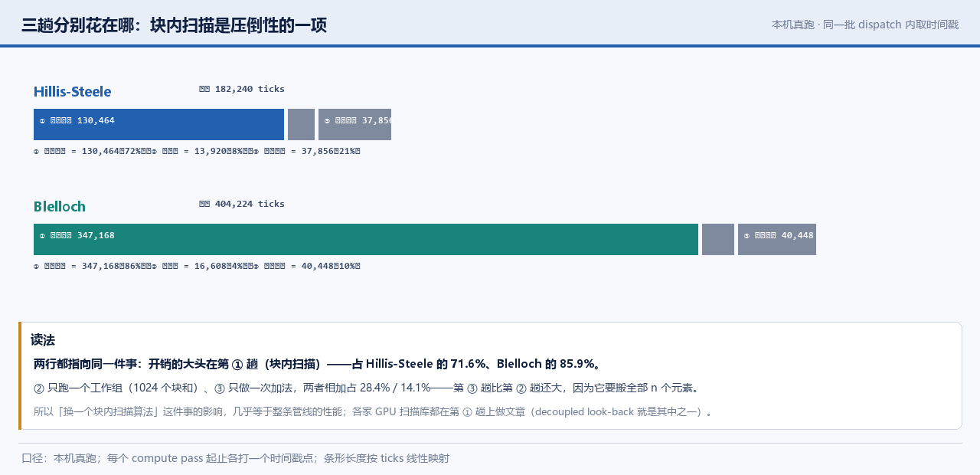
Task: Click the '130,464' 72% entry in Hillis-Steele legend
Action: click(x=89, y=152)
